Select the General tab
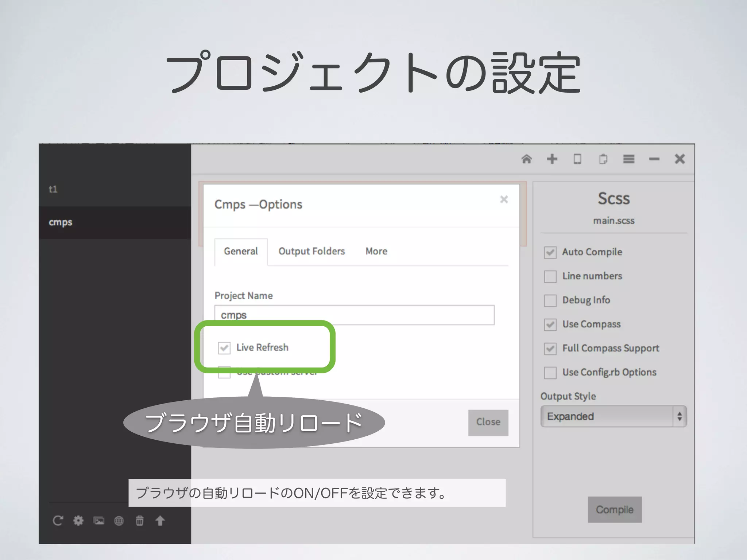This screenshot has height=560, width=747. point(241,252)
